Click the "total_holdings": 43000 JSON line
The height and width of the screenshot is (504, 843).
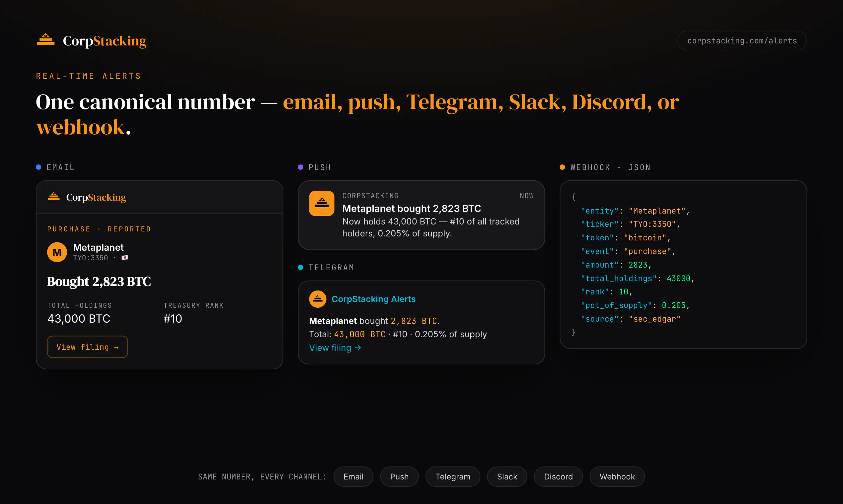637,279
